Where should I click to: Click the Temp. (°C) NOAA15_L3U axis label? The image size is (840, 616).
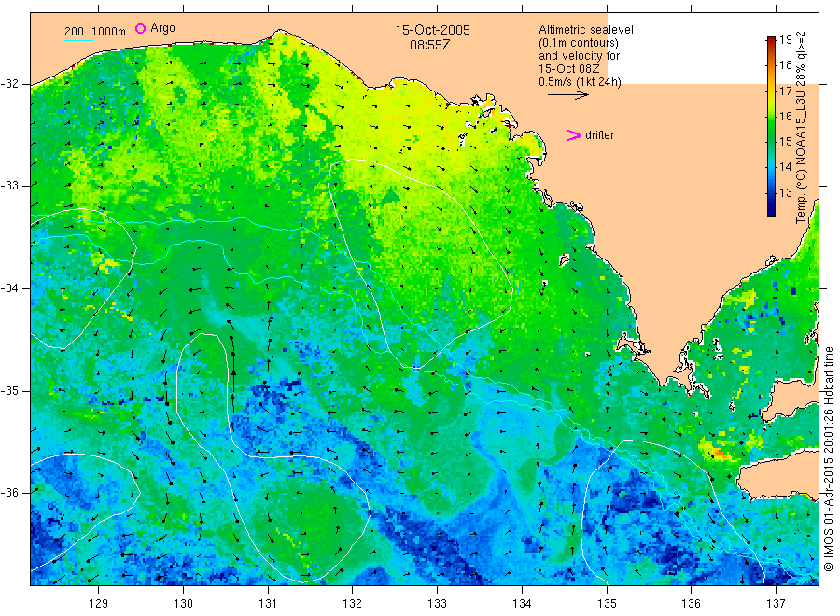801,127
